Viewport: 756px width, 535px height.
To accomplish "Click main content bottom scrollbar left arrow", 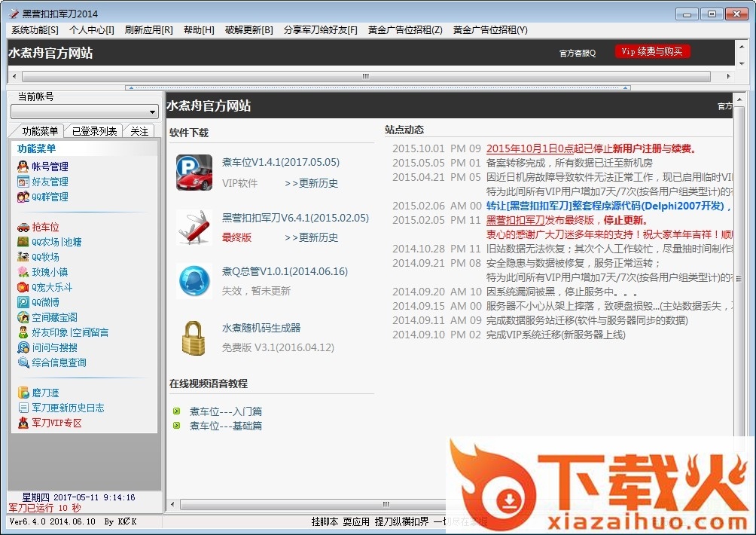I will (x=172, y=505).
